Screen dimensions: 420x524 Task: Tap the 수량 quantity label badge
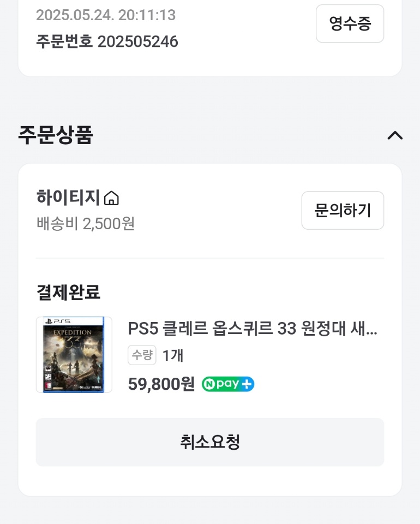pos(142,355)
